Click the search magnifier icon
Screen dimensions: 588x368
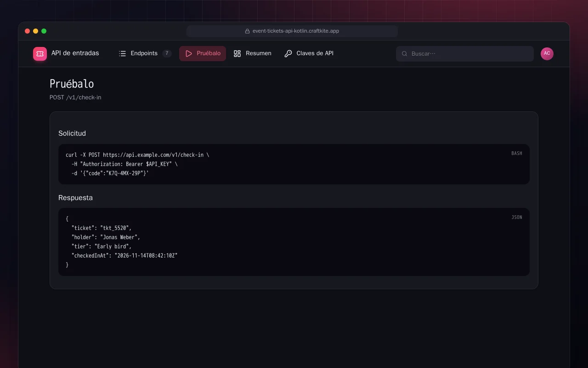[x=405, y=54]
